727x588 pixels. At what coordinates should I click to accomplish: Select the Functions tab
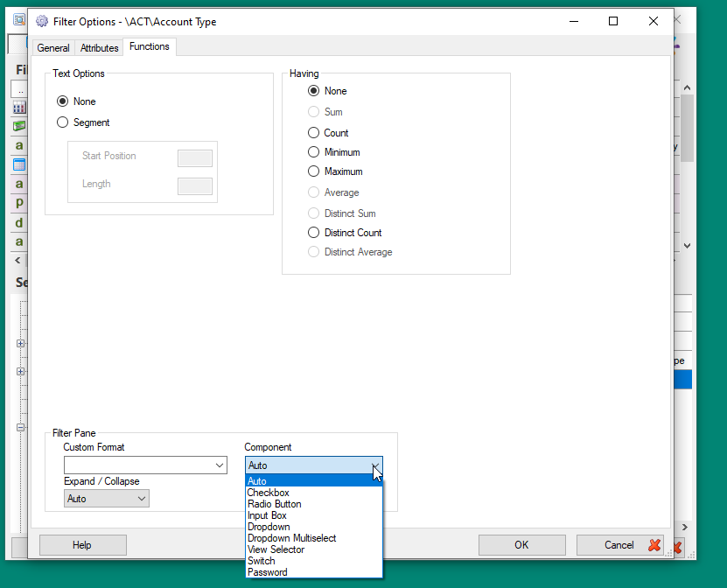tap(150, 46)
